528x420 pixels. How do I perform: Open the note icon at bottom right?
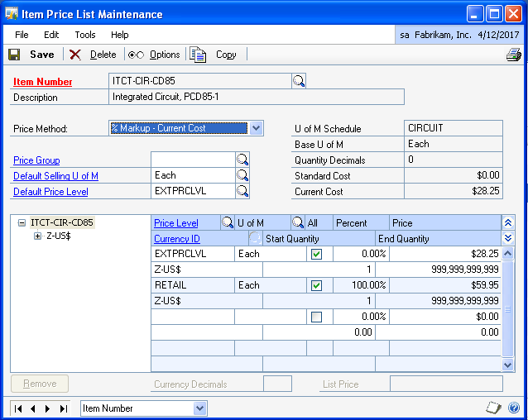click(x=493, y=408)
